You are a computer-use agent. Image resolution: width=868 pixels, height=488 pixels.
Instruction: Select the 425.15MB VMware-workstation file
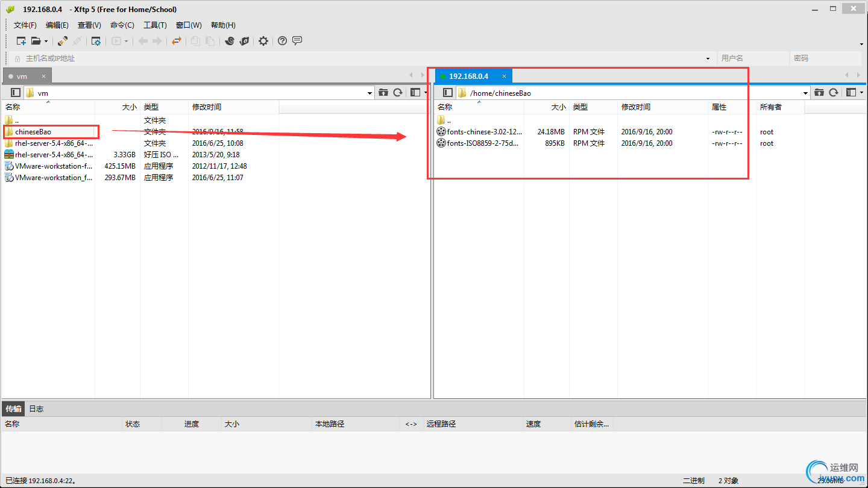48,166
